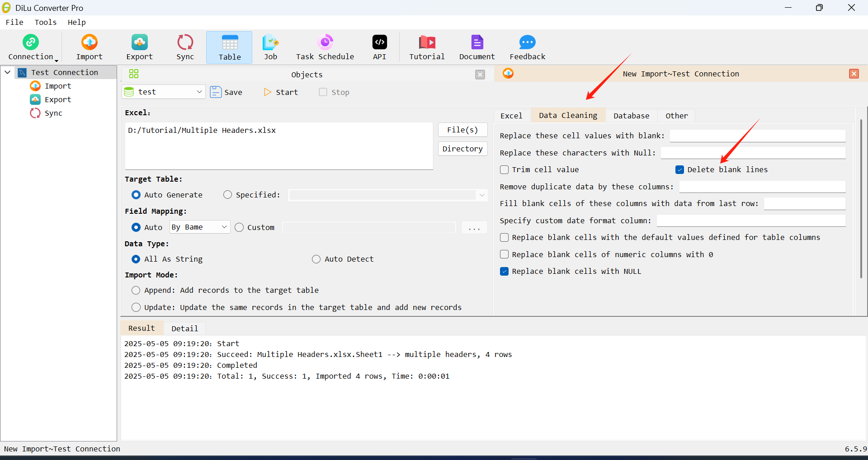Click the API toolbar icon

coord(379,42)
